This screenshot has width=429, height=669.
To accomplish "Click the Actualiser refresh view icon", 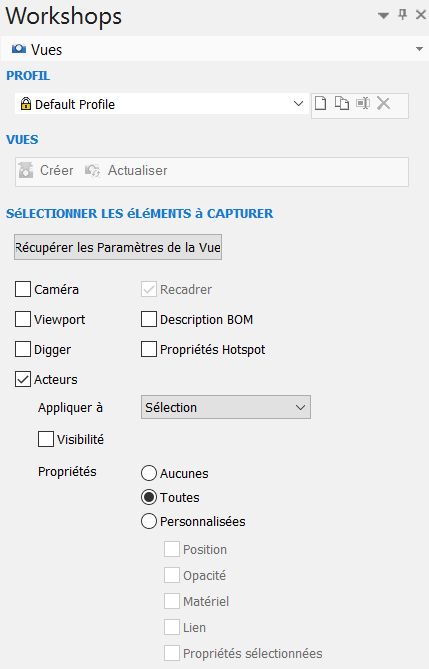I will (92, 171).
